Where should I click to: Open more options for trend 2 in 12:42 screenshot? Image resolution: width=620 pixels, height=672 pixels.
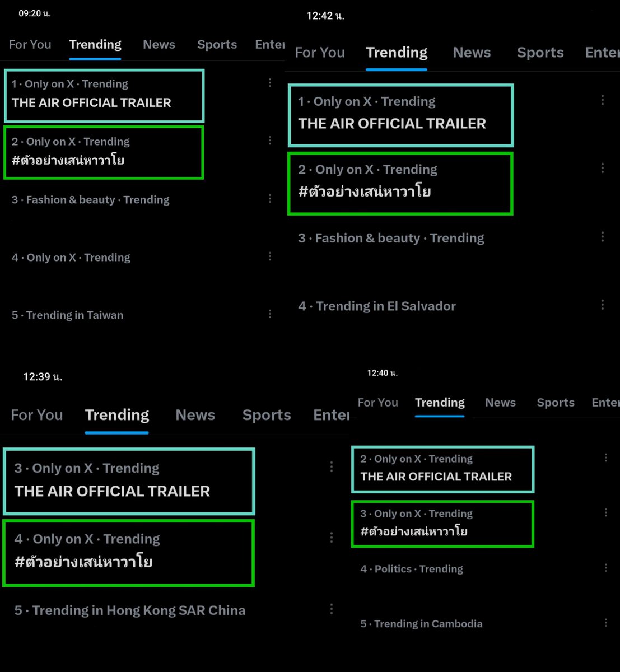click(x=603, y=168)
